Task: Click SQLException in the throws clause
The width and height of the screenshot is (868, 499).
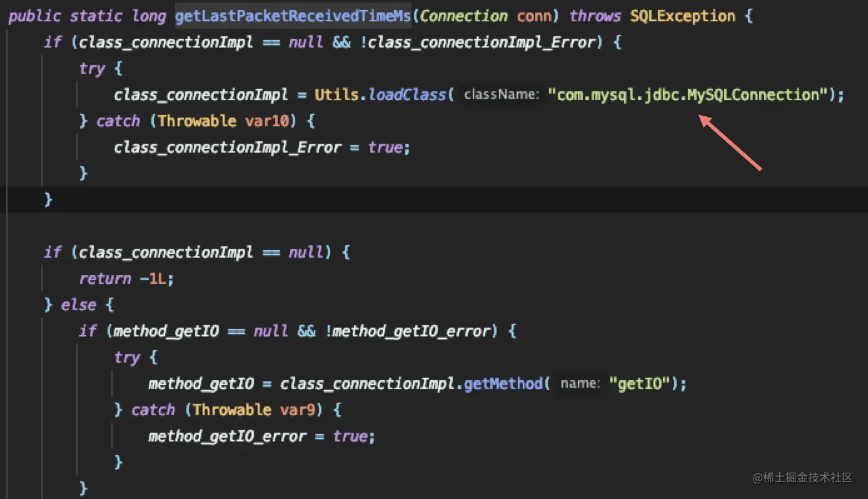Action: (682, 16)
